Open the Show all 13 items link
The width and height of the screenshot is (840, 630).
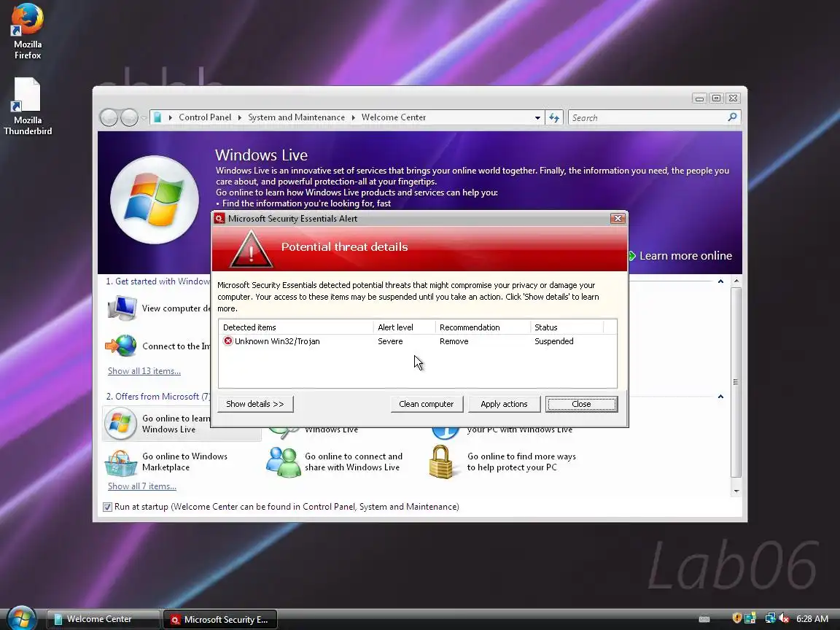coord(144,370)
